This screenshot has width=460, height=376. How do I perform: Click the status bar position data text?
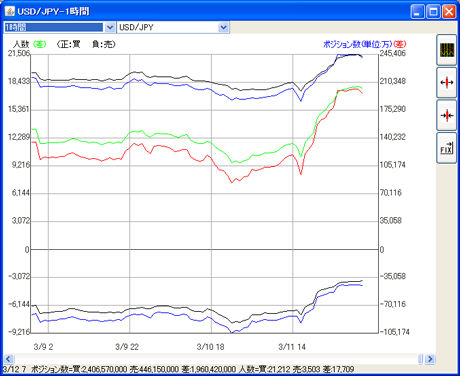pyautogui.click(x=178, y=369)
